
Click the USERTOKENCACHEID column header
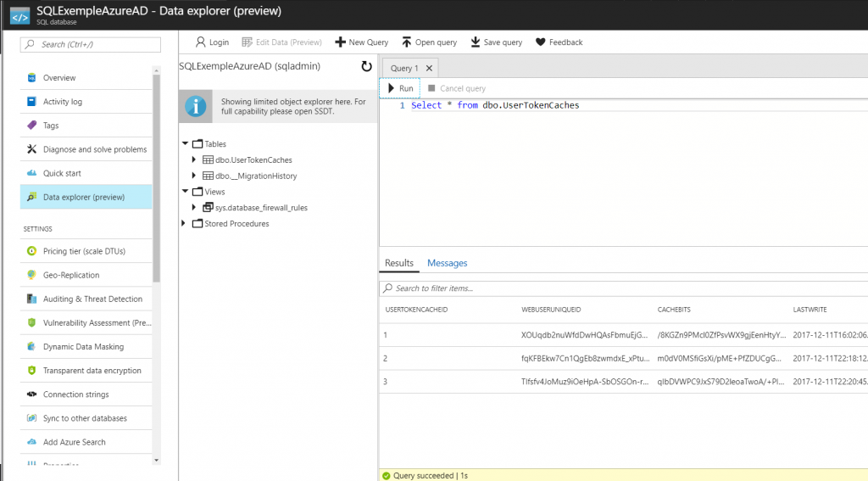pyautogui.click(x=416, y=310)
